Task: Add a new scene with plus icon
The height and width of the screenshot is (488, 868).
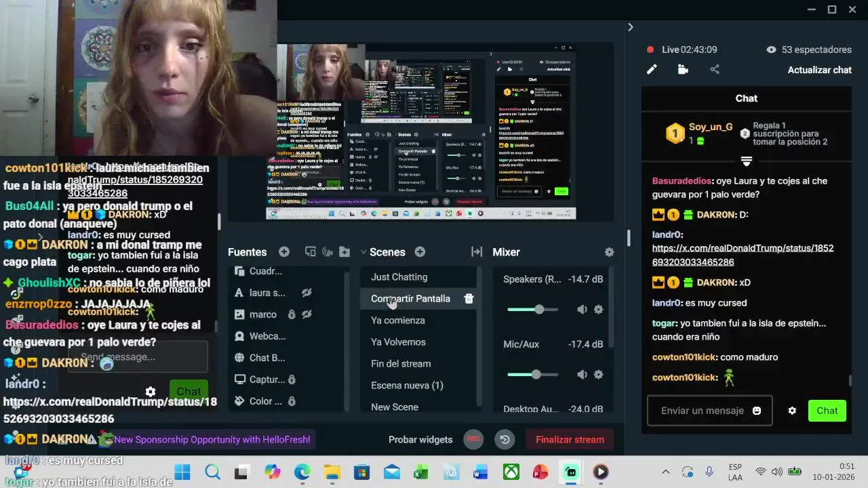Action: pyautogui.click(x=420, y=252)
